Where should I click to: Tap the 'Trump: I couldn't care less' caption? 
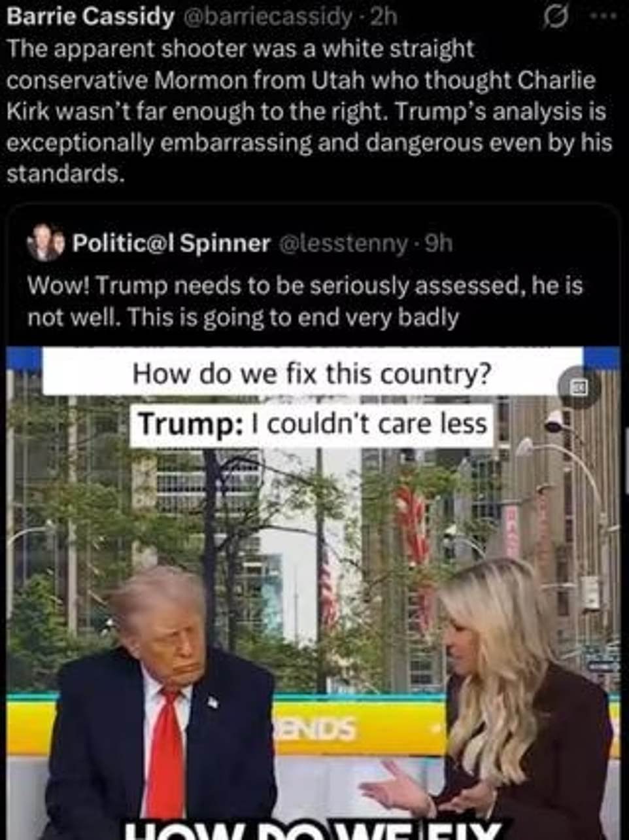click(312, 425)
